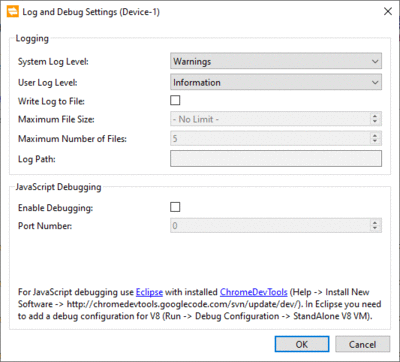Click the JavaScript Debugging group title
The image size is (400, 362).
coord(58,187)
